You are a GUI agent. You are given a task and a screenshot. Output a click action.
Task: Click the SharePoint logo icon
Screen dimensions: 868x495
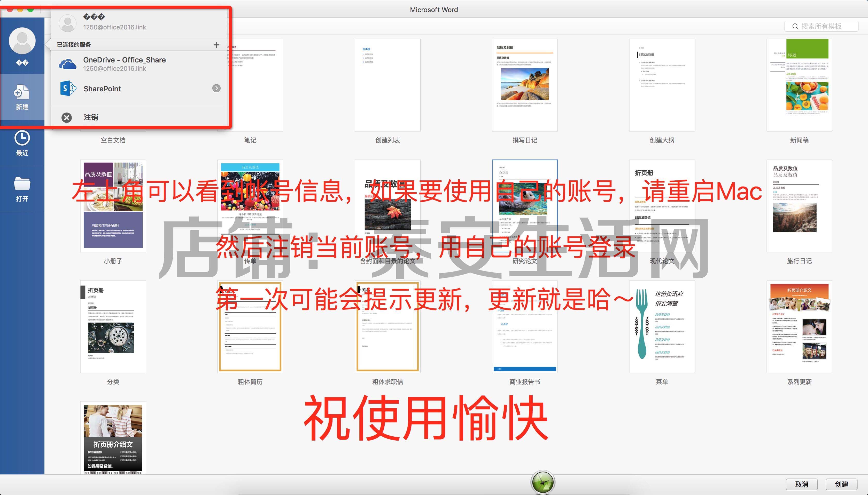pyautogui.click(x=68, y=88)
